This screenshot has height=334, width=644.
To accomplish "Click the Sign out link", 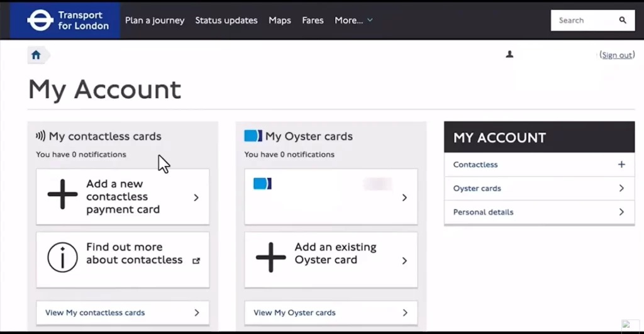I will [x=617, y=55].
